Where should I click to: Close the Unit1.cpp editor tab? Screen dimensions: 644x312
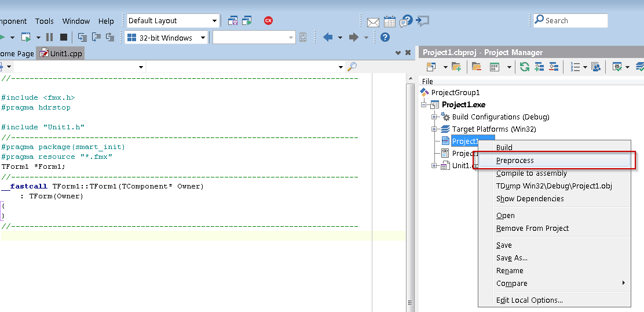point(408,53)
